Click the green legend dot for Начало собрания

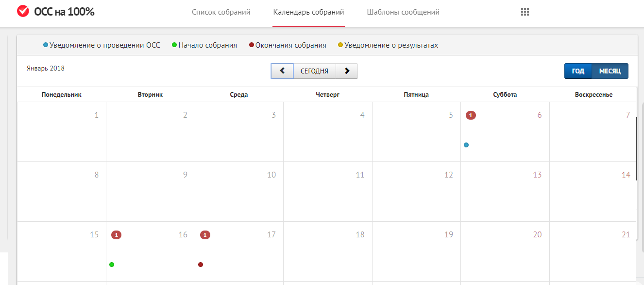click(x=174, y=45)
